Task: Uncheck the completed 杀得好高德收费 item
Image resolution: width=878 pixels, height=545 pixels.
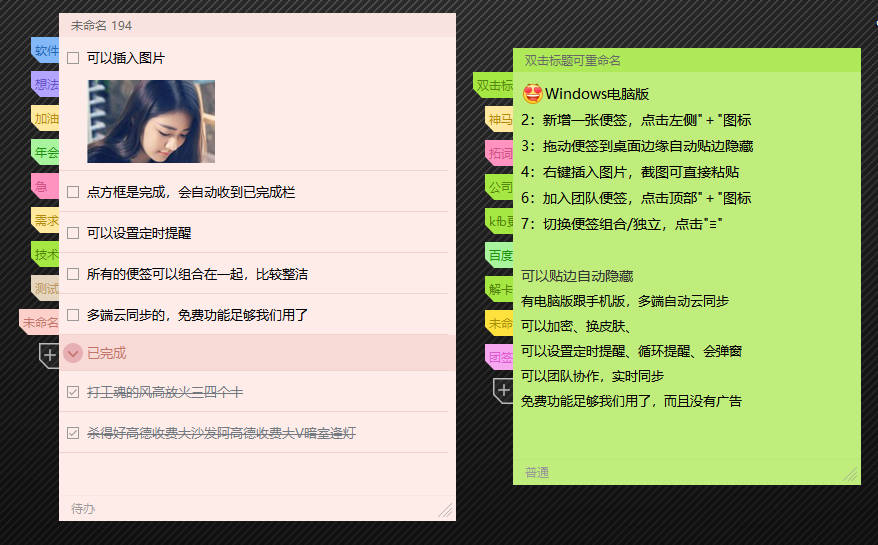Action: point(73,433)
